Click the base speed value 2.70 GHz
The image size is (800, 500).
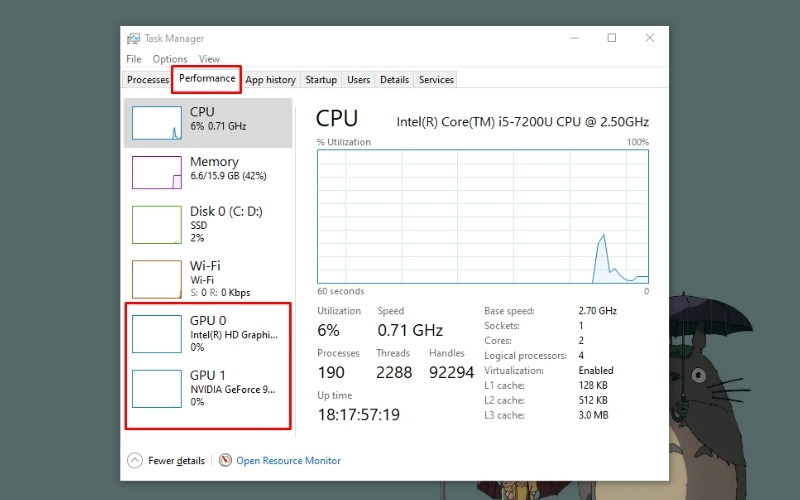pos(597,310)
